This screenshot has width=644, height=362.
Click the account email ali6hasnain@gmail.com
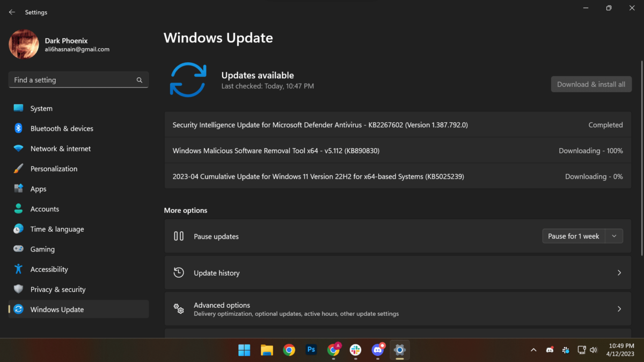click(x=77, y=49)
